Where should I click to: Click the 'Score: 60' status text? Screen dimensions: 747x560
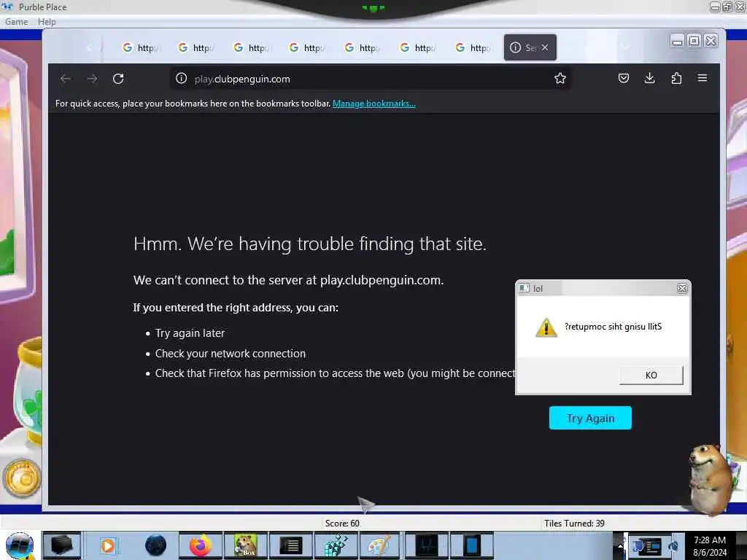[x=342, y=524]
